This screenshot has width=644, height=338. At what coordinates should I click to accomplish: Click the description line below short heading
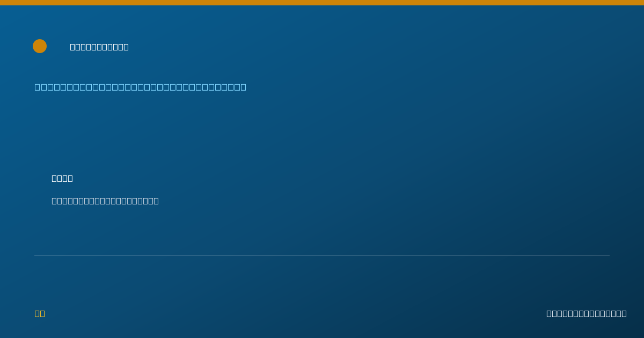pos(105,201)
